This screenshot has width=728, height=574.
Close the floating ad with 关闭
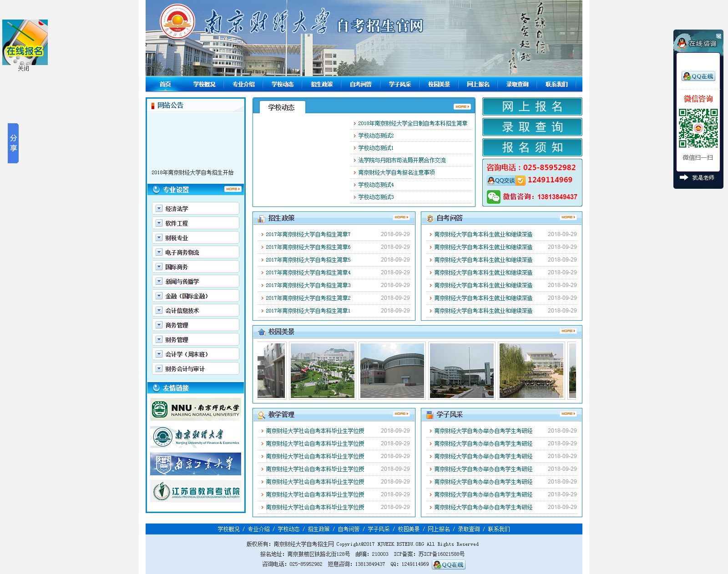(23, 69)
